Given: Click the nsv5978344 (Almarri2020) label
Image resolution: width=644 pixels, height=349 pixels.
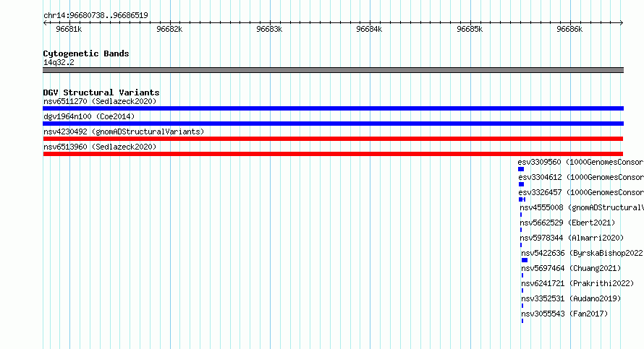Looking at the screenshot, I should click(x=572, y=238).
